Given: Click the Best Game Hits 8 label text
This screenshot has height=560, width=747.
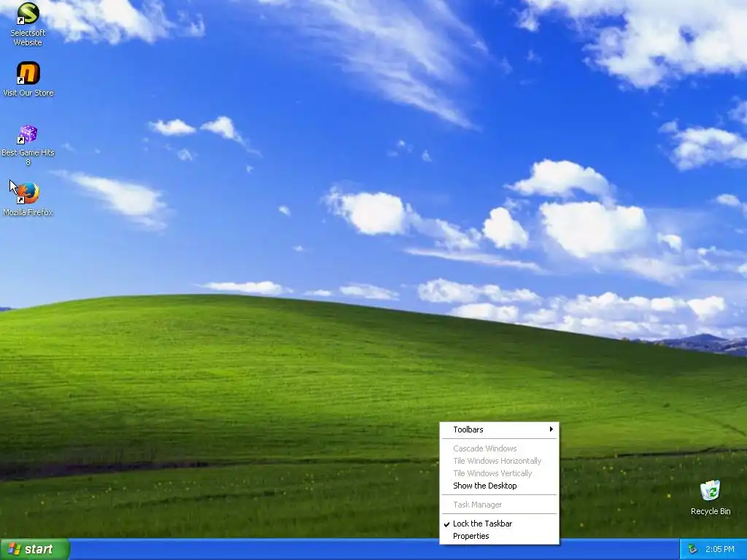Looking at the screenshot, I should (x=28, y=157).
